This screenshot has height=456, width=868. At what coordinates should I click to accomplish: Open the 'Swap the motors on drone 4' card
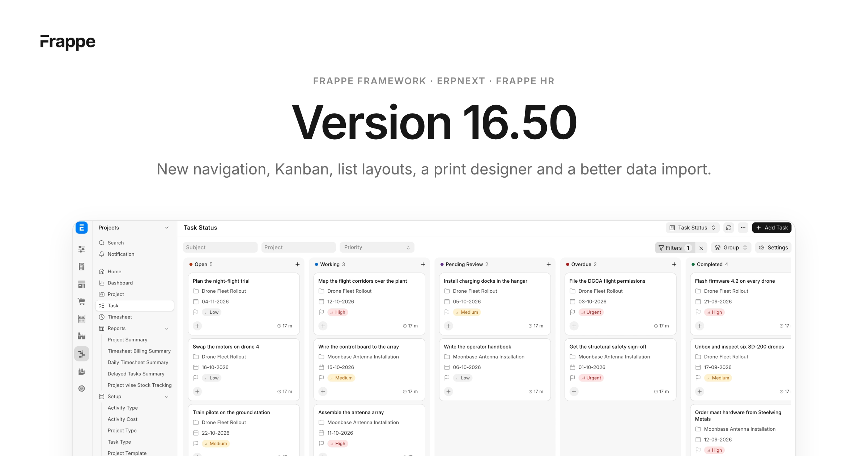point(244,370)
